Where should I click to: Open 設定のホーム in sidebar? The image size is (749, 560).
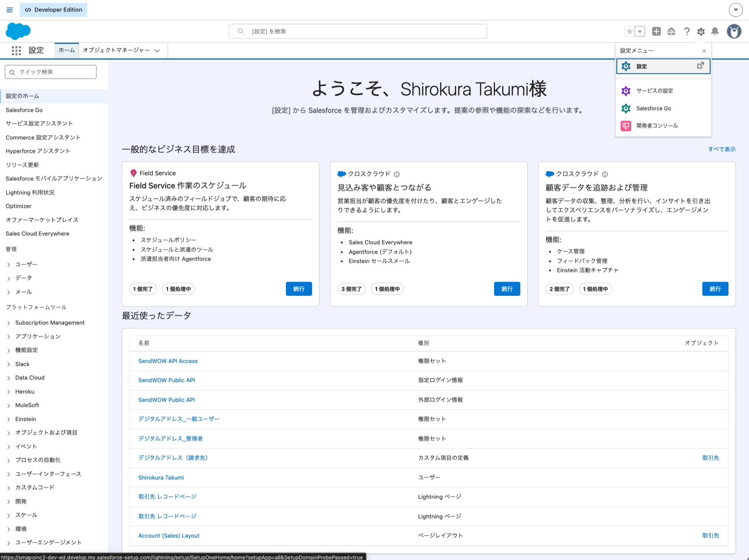pyautogui.click(x=54, y=96)
